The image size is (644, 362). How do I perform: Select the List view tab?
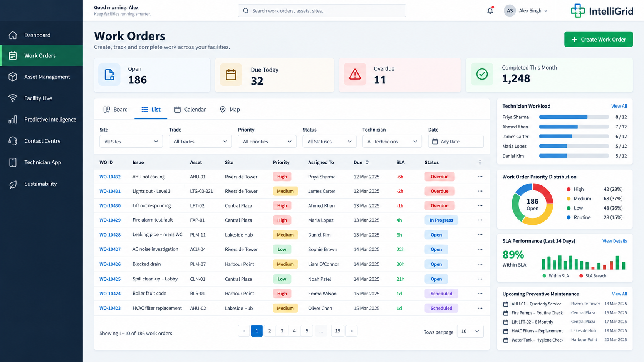pos(151,110)
